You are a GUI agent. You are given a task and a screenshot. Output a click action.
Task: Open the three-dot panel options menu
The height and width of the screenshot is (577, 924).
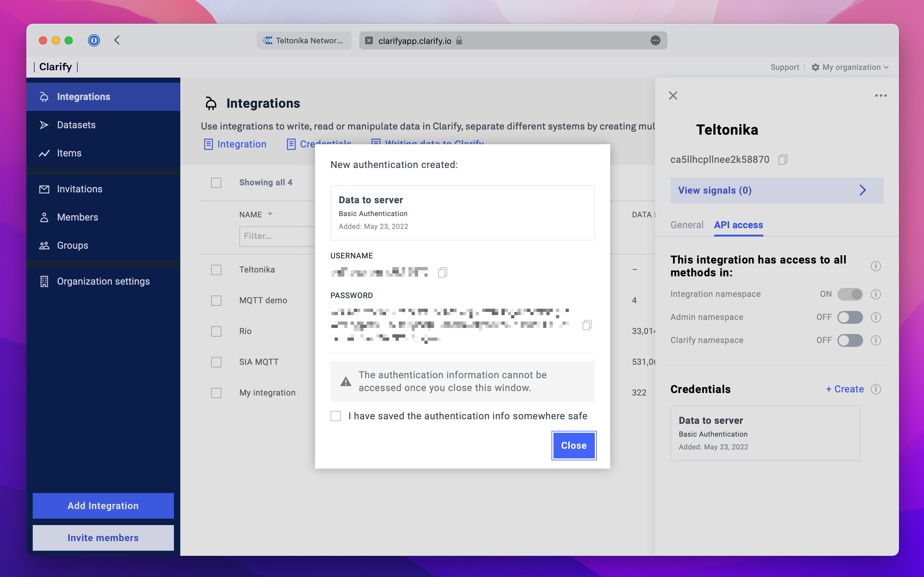click(x=880, y=96)
